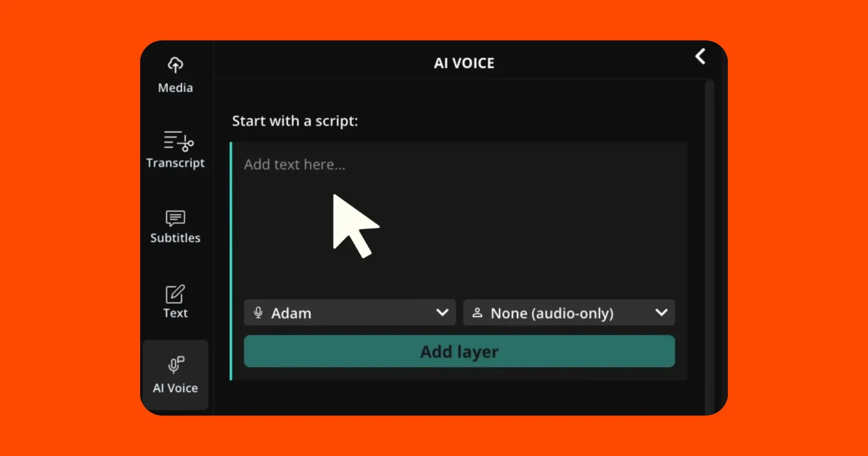Click the person icon beside None (audio-only)
The width and height of the screenshot is (868, 456).
click(x=477, y=313)
